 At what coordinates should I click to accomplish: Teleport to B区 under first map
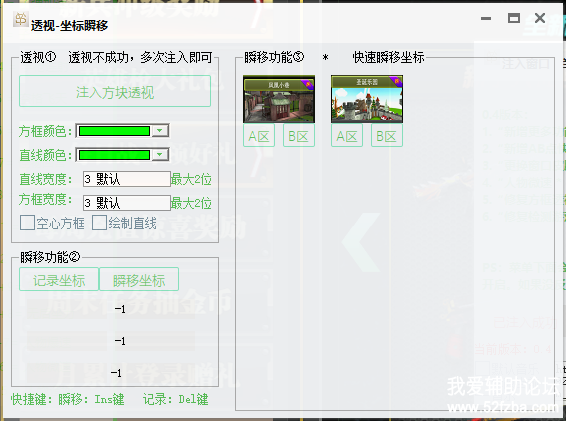(x=299, y=135)
